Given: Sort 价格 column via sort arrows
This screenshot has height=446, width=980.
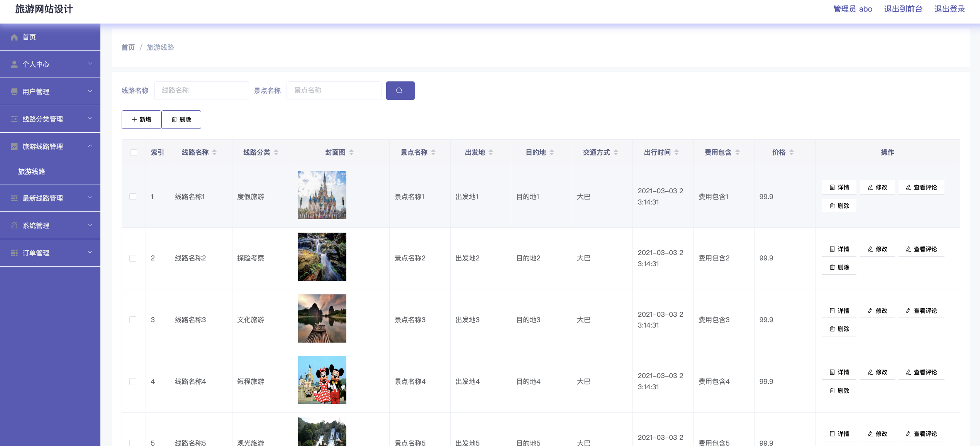Looking at the screenshot, I should point(792,152).
